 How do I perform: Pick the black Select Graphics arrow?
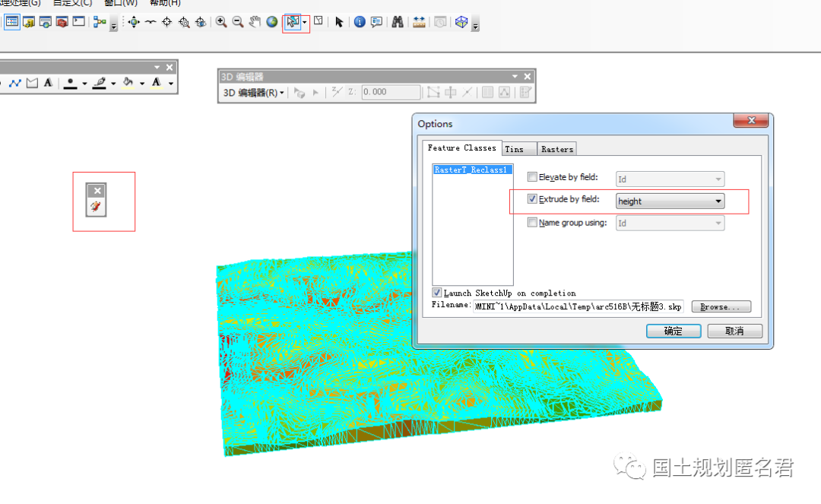(x=339, y=22)
